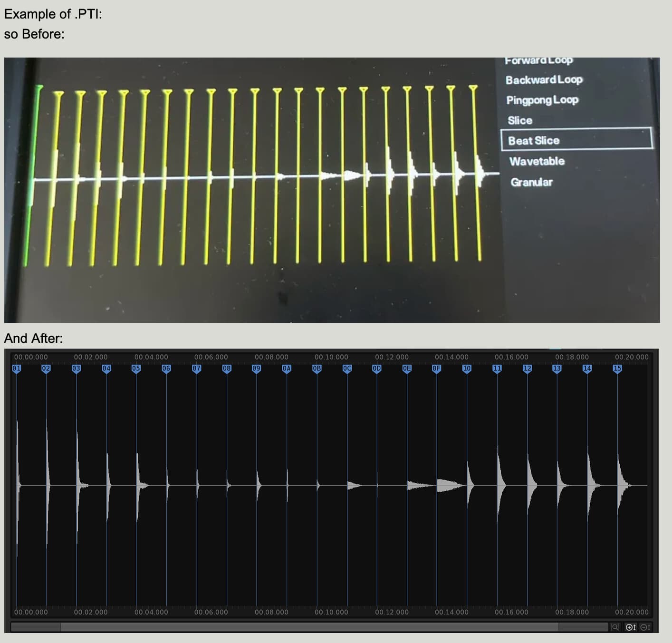Pick slice marker 12
The width and height of the screenshot is (672, 643).
tap(527, 369)
